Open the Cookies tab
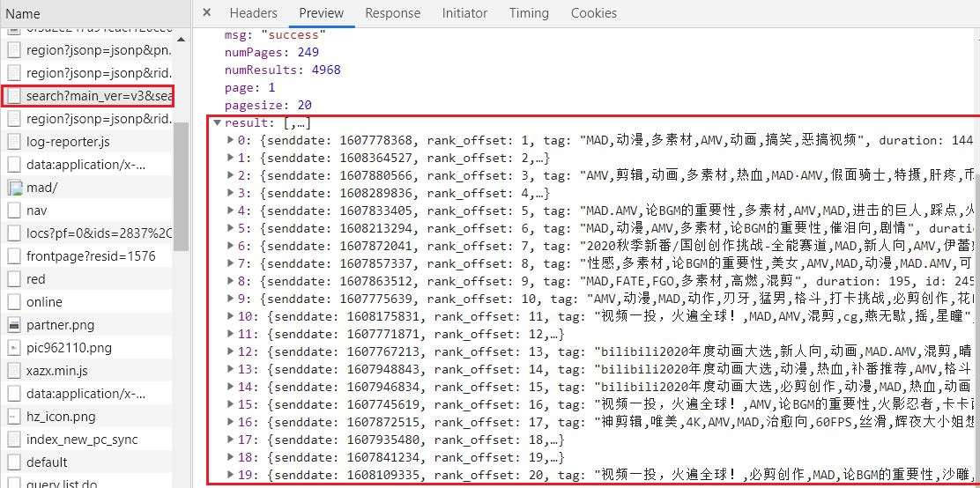The image size is (980, 488). pos(594,13)
